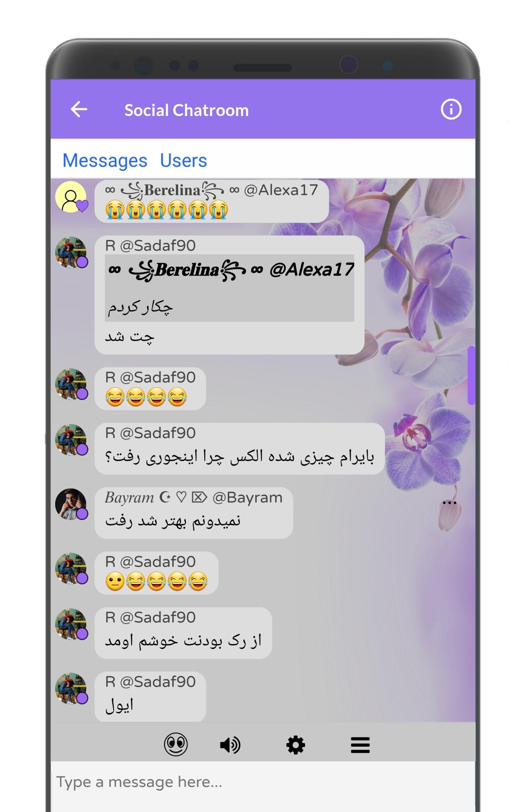This screenshot has height=812, width=526.
Task: Expand the hamburger menu icon
Action: 360,745
